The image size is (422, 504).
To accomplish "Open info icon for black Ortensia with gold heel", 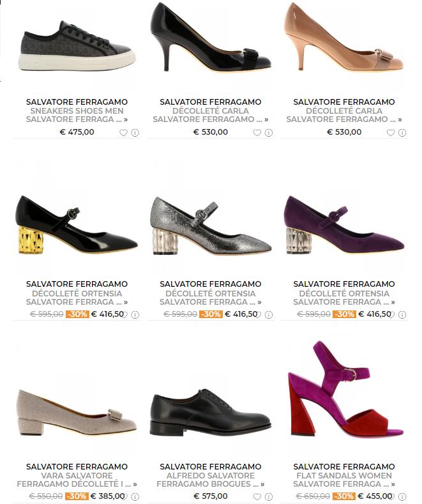I will click(135, 315).
